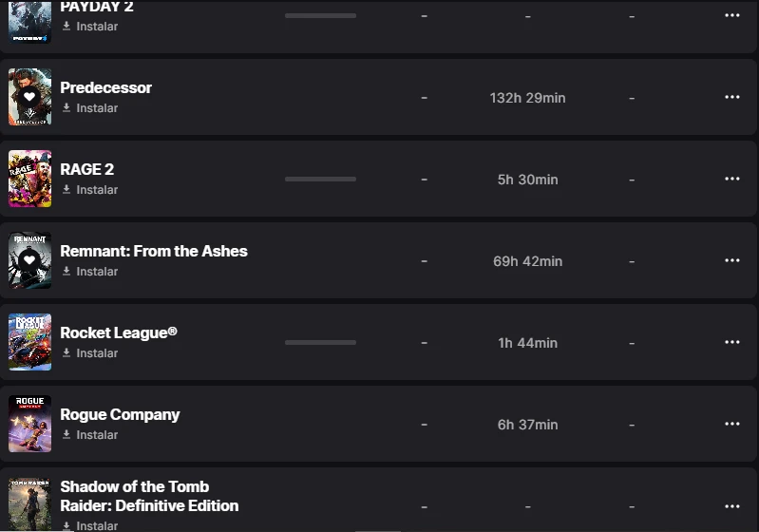Open the three-dots menu for Predecessor
Viewport: 759px width, 532px height.
click(x=731, y=97)
